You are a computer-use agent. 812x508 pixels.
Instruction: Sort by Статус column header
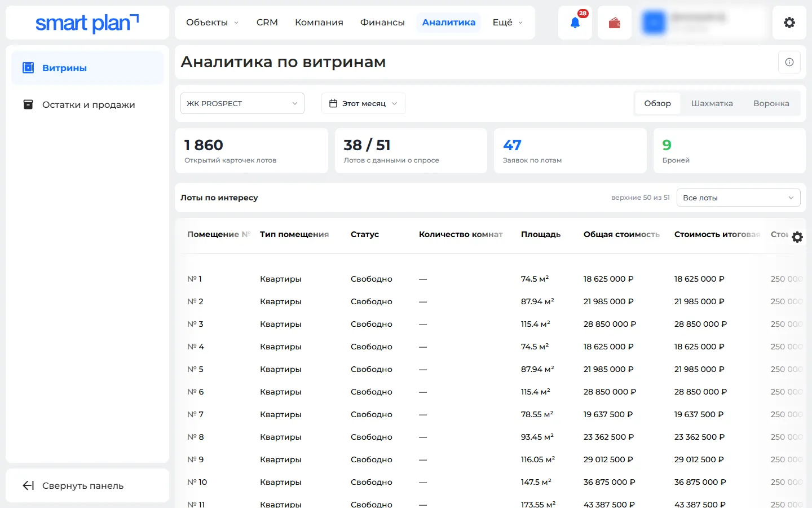coord(365,234)
